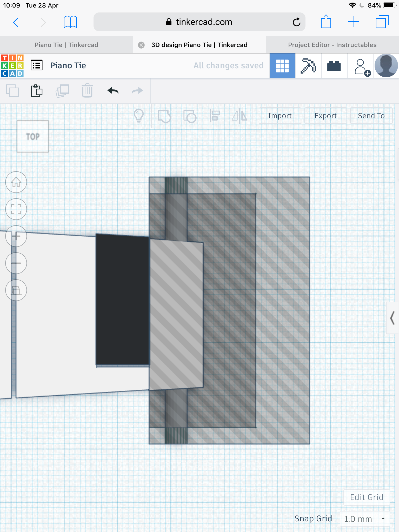Click the TOP view cube

pyautogui.click(x=33, y=136)
